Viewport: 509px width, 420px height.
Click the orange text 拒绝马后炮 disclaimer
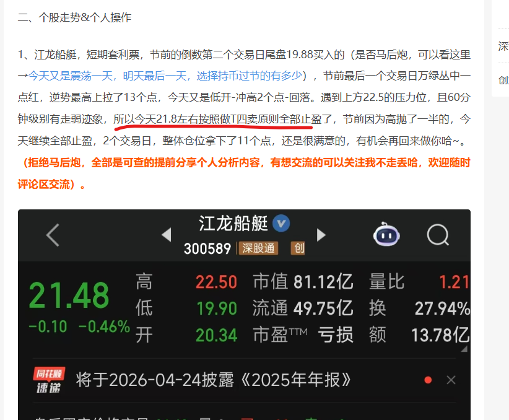point(244,173)
